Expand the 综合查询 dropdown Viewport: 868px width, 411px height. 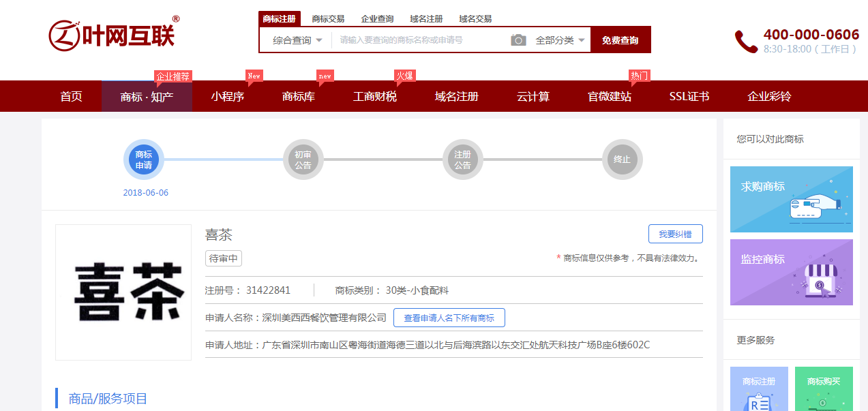(297, 40)
